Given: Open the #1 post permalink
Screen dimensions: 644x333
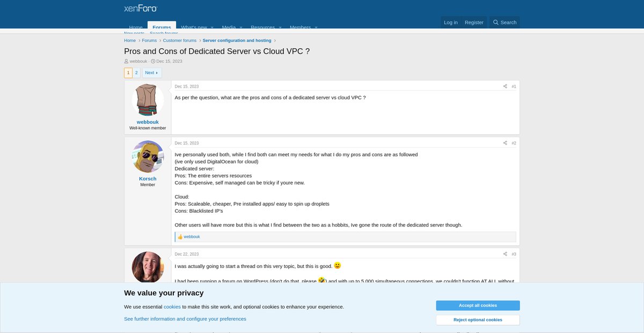Looking at the screenshot, I should [514, 86].
